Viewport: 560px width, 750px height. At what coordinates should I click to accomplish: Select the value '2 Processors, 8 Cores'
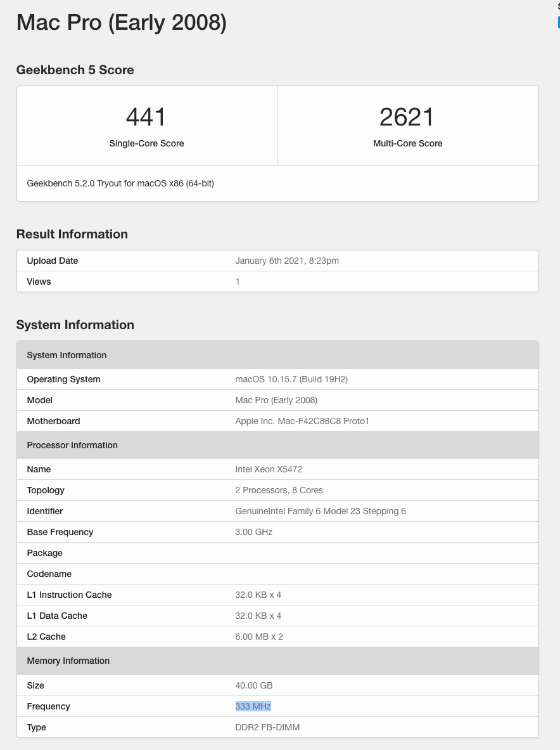tap(279, 490)
